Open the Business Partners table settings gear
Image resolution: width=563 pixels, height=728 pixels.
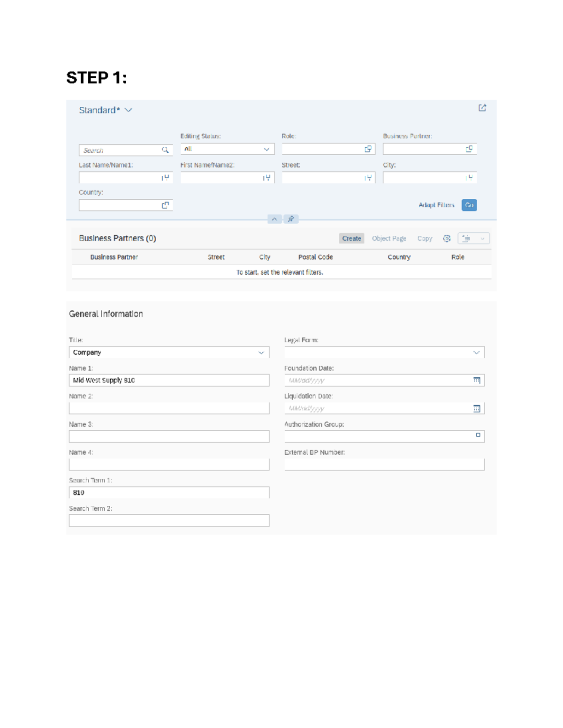(x=446, y=238)
